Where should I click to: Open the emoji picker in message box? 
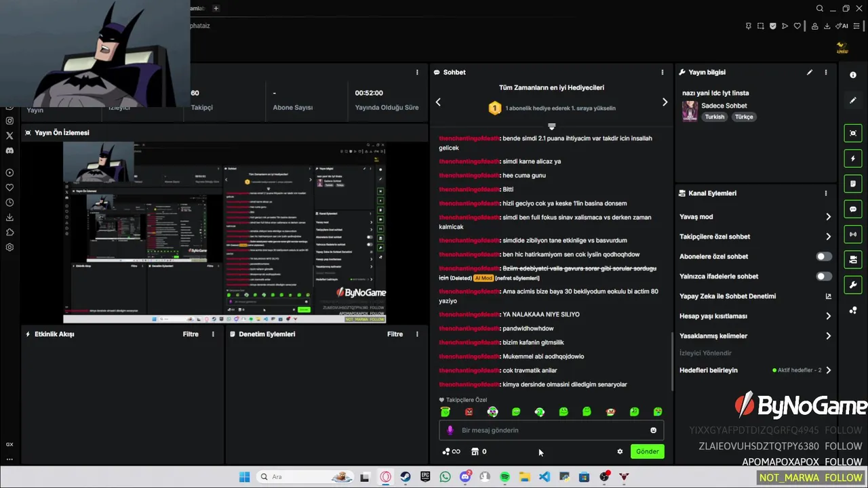[653, 430]
